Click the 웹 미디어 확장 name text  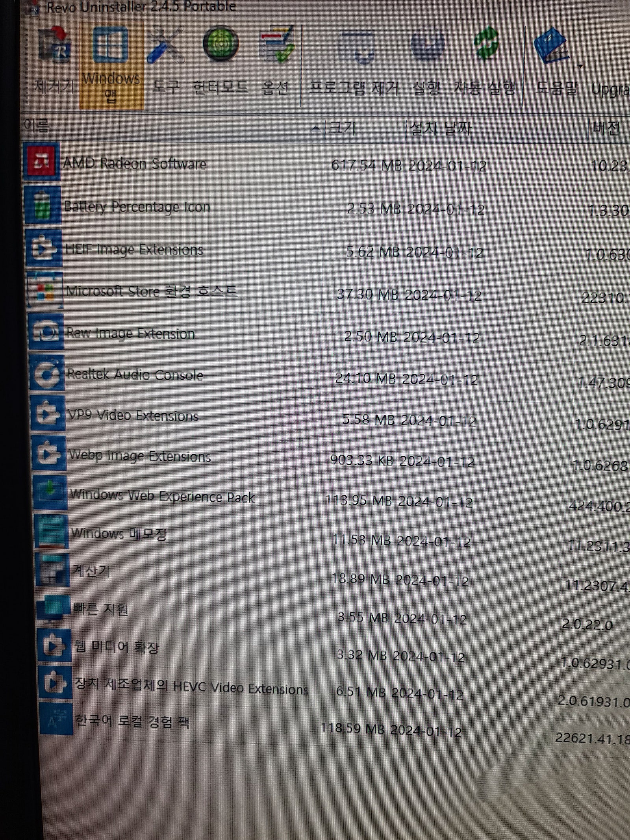[x=117, y=647]
